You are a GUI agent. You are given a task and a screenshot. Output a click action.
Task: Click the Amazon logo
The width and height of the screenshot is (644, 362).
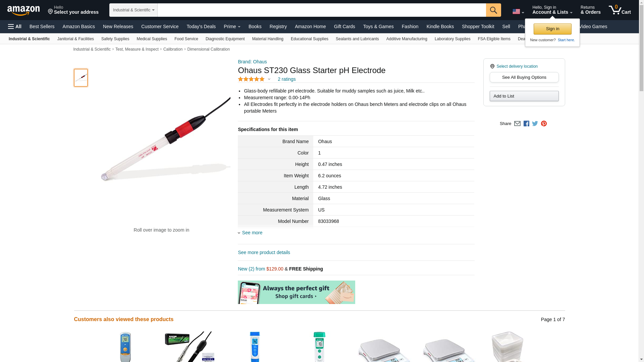[x=23, y=11]
